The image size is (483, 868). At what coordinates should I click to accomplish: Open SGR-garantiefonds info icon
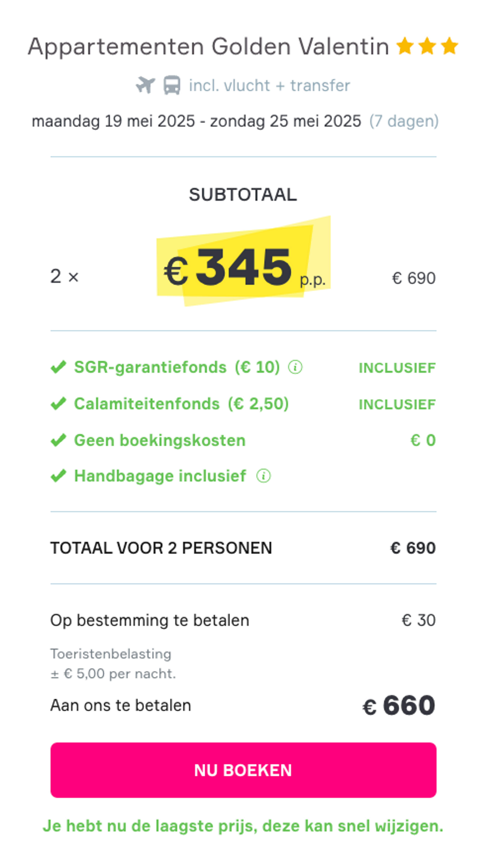(x=295, y=367)
